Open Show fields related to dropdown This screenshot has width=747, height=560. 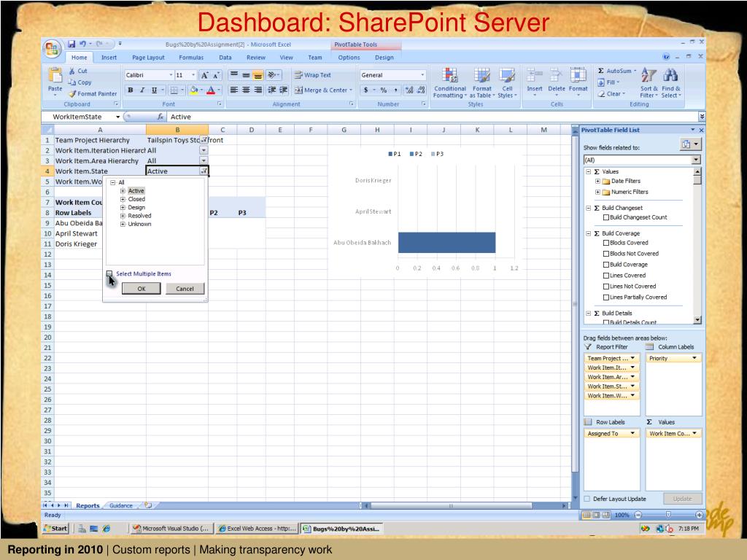(697, 160)
